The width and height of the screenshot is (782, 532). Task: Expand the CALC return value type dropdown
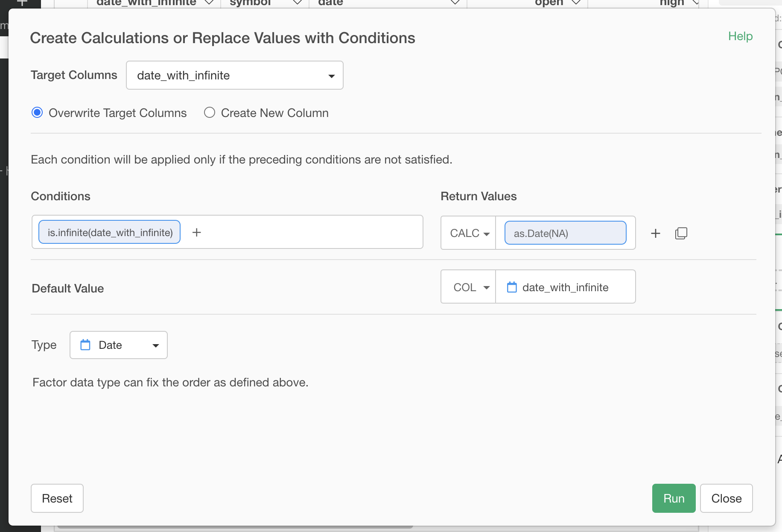click(x=469, y=233)
